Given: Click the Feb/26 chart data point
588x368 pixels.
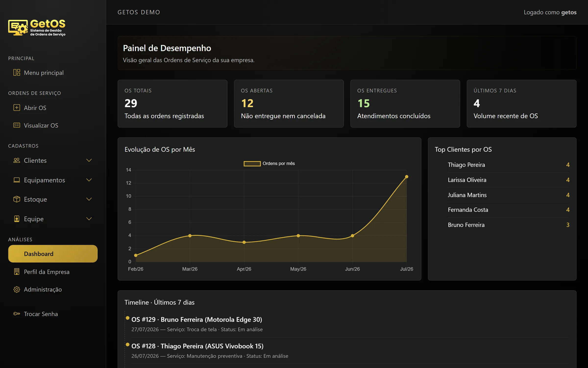Looking at the screenshot, I should (x=136, y=255).
